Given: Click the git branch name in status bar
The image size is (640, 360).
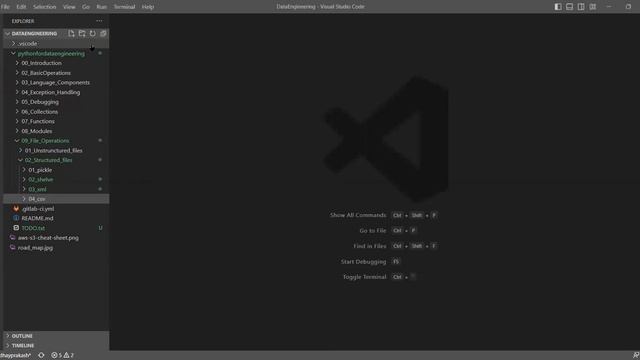Looking at the screenshot, I should pyautogui.click(x=16, y=355).
